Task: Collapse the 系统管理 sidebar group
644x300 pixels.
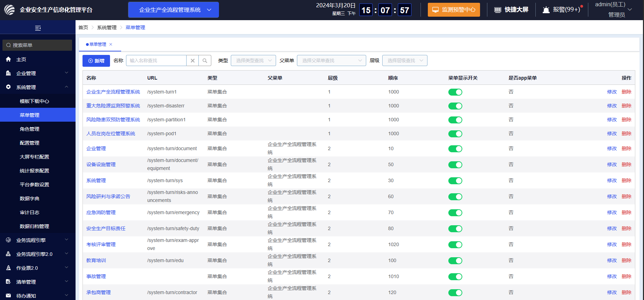Action: [x=38, y=87]
